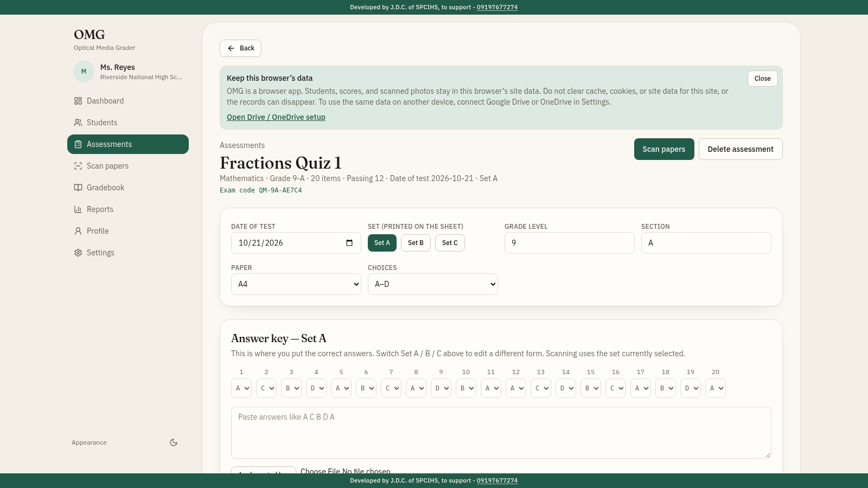Open the Reports chart icon
The width and height of the screenshot is (868, 488).
(x=78, y=209)
